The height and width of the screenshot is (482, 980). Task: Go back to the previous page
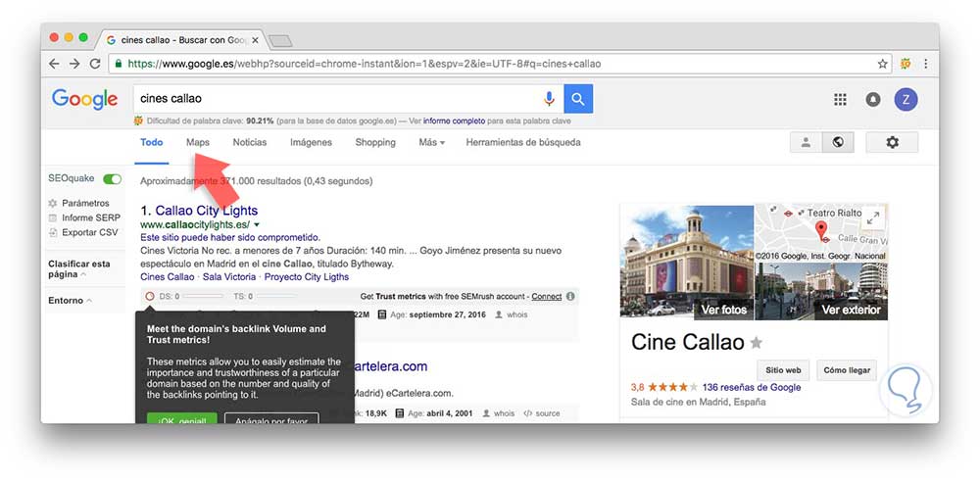55,64
